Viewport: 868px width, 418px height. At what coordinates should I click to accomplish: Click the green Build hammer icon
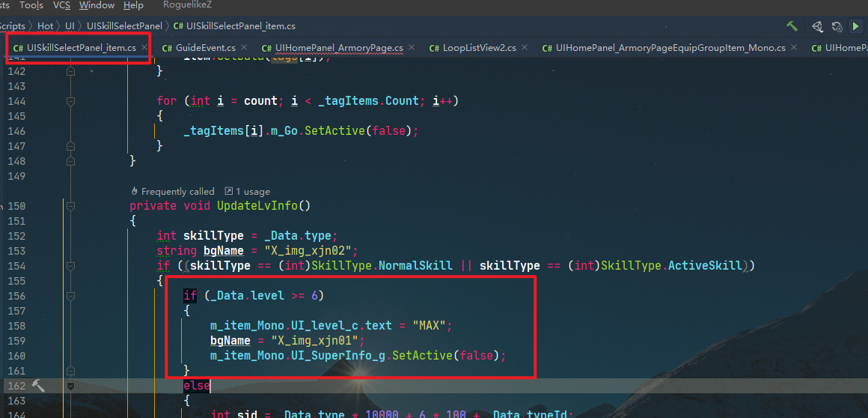pyautogui.click(x=792, y=26)
